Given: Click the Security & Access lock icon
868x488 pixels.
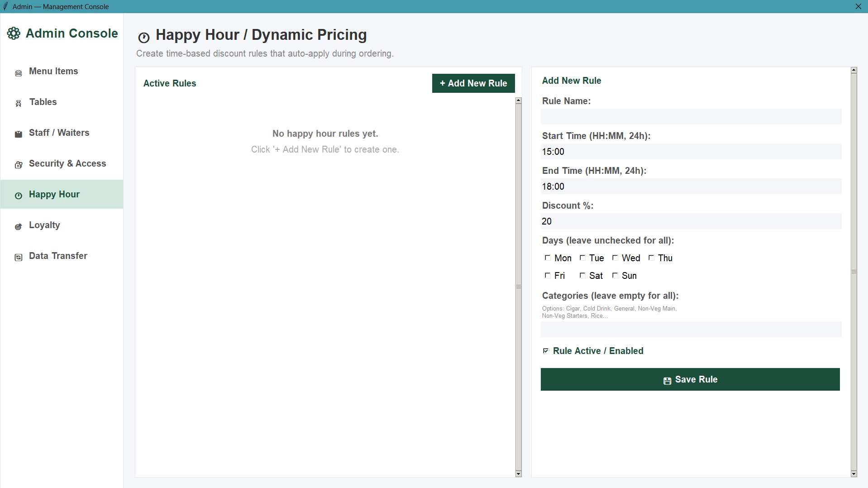Looking at the screenshot, I should (x=19, y=165).
